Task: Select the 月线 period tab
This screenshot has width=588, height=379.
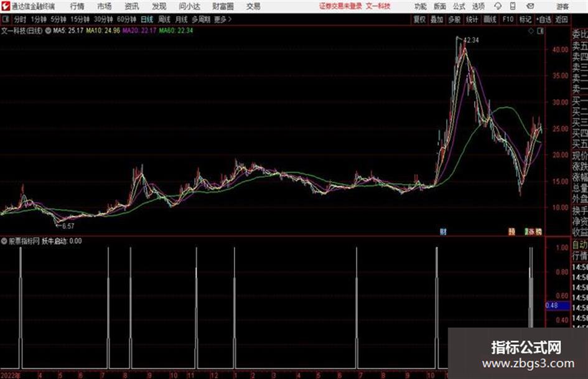Action: pyautogui.click(x=182, y=19)
